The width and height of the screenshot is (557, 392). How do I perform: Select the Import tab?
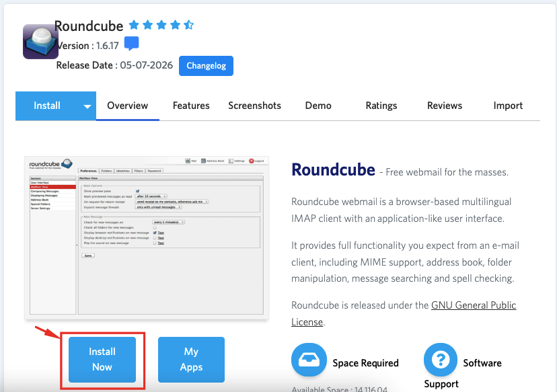[508, 106]
